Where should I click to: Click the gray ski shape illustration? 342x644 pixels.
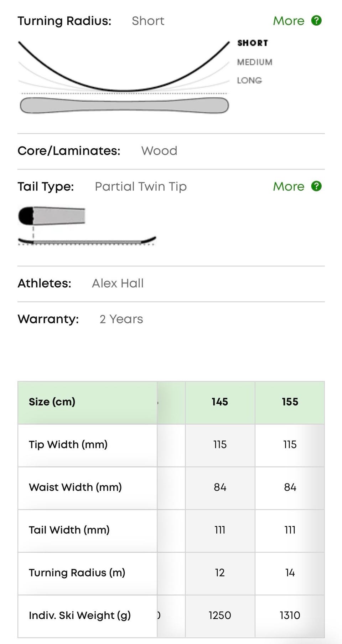(x=124, y=106)
